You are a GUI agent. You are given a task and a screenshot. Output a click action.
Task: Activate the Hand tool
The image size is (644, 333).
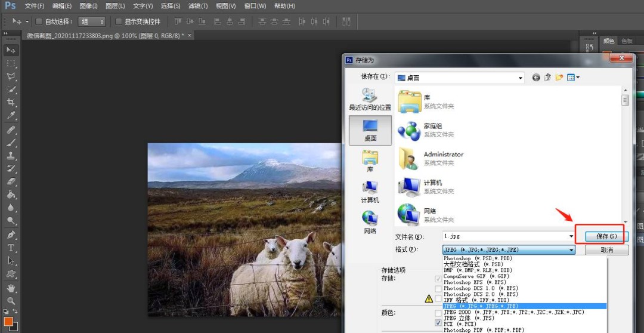click(x=11, y=288)
